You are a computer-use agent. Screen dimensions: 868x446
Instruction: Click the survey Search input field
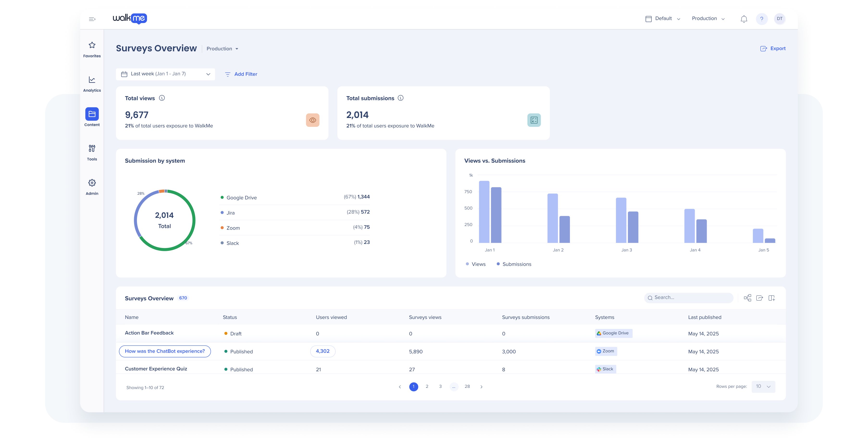(689, 297)
